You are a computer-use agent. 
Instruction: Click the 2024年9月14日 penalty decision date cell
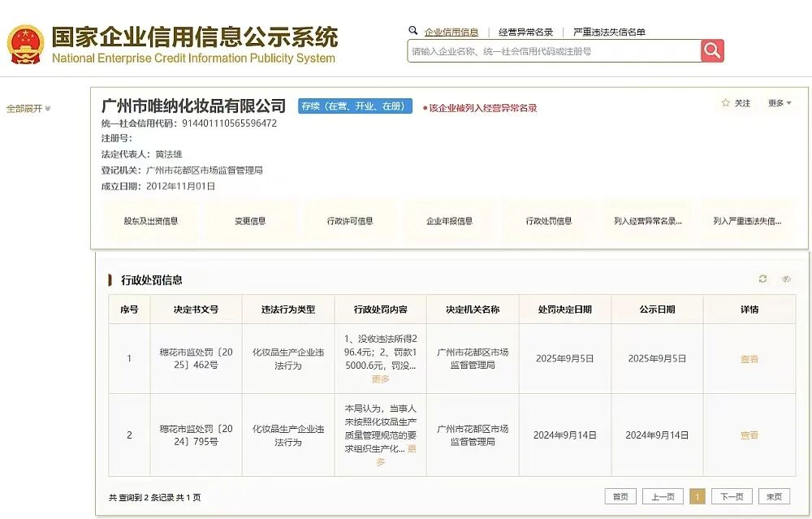pyautogui.click(x=565, y=435)
